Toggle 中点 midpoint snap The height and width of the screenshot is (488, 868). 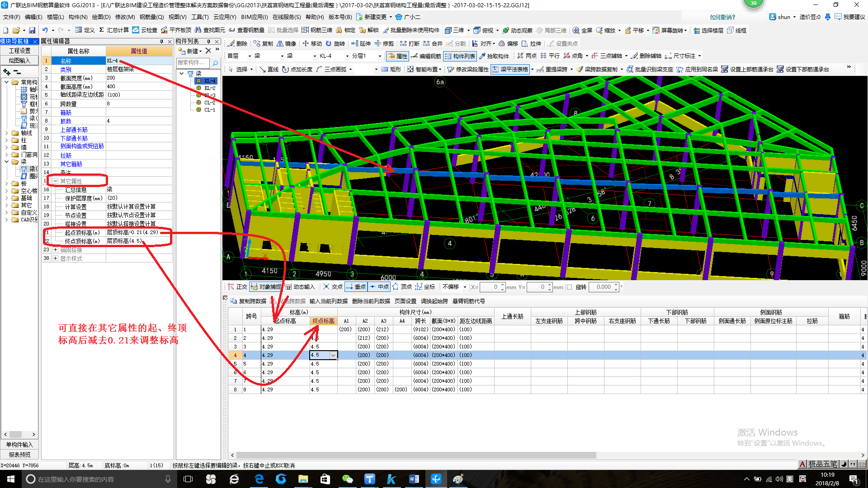click(x=379, y=287)
